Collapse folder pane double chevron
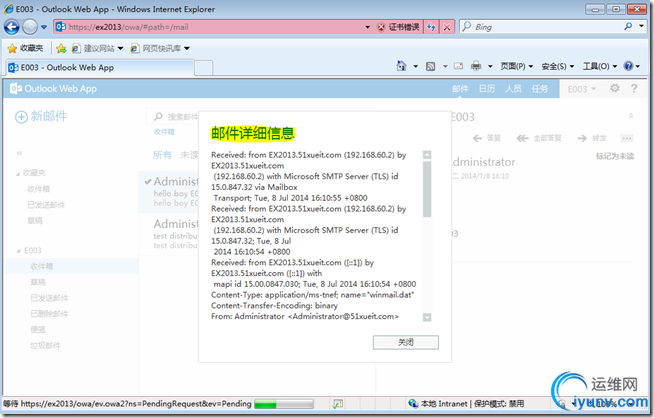Image resolution: width=654 pixels, height=418 pixels. coord(20,153)
